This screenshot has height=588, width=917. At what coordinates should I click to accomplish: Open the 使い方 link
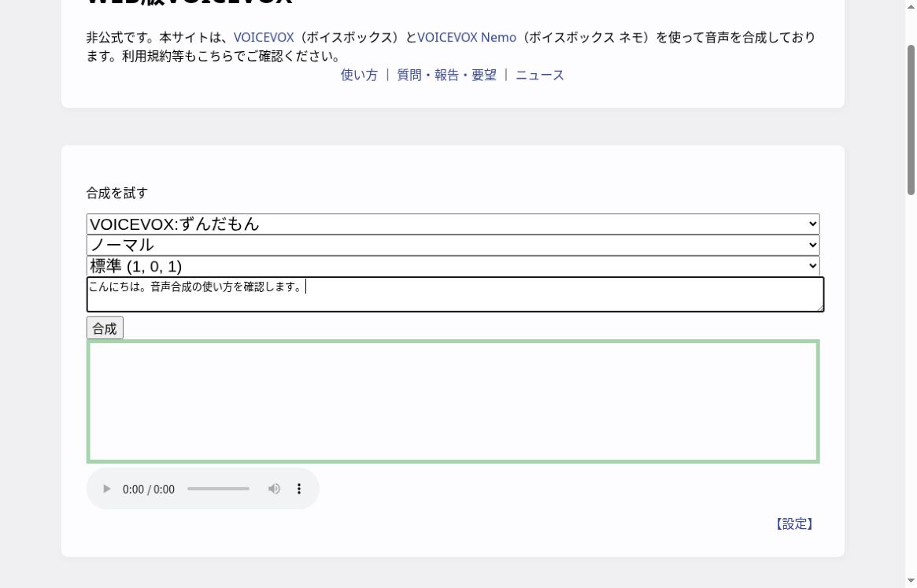[x=359, y=75]
